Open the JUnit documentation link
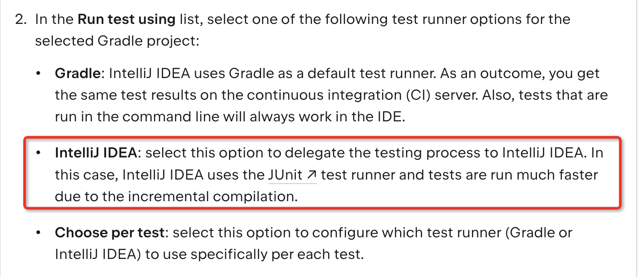The height and width of the screenshot is (277, 644). (292, 175)
